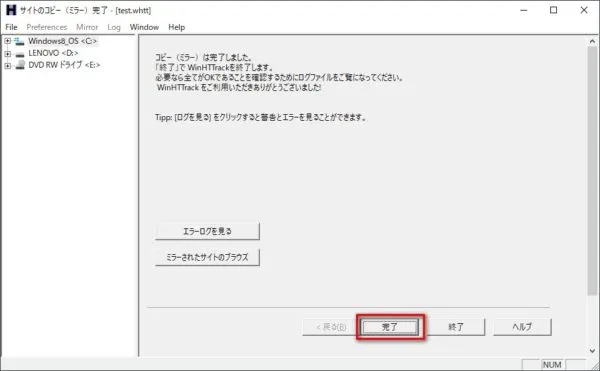Screen dimensions: 600x371
Task: Open the Window menu
Action: click(144, 27)
